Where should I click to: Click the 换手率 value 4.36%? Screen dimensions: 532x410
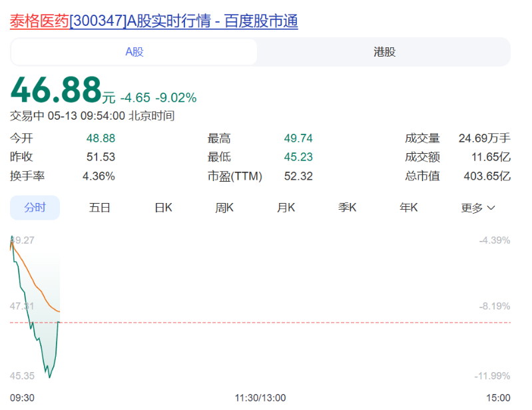pos(99,176)
